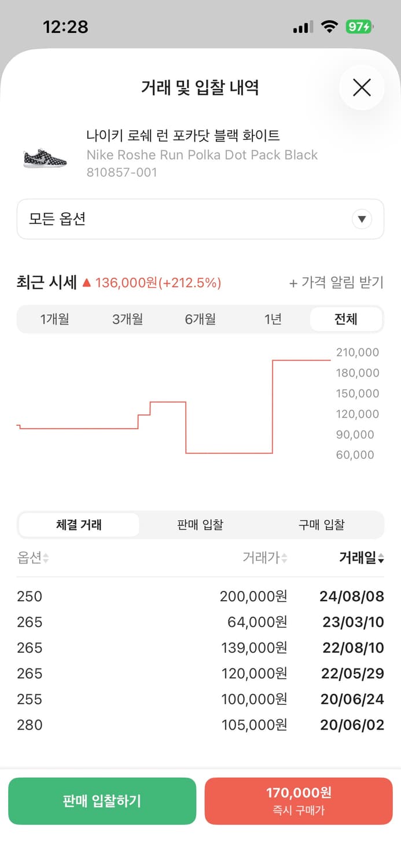
Task: Select the 1개월 period filter
Action: point(54,319)
